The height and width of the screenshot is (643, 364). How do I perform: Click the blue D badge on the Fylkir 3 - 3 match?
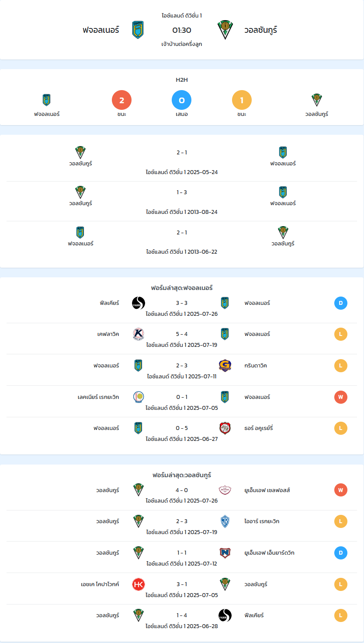point(341,303)
